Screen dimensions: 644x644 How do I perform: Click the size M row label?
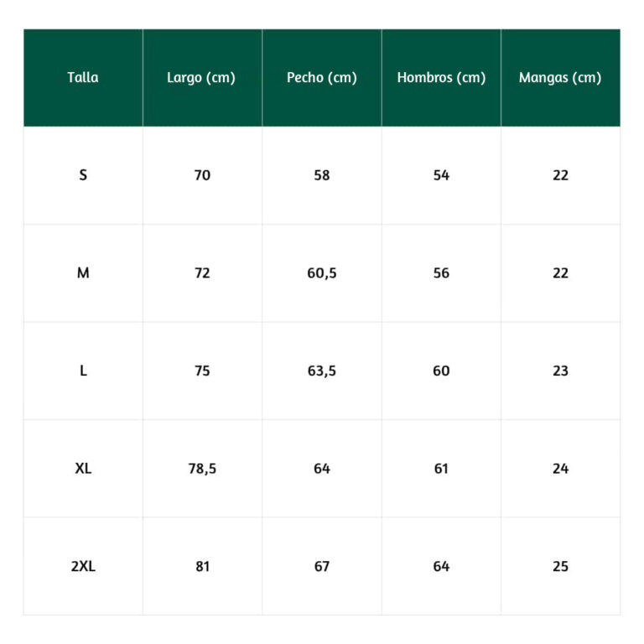tap(83, 273)
